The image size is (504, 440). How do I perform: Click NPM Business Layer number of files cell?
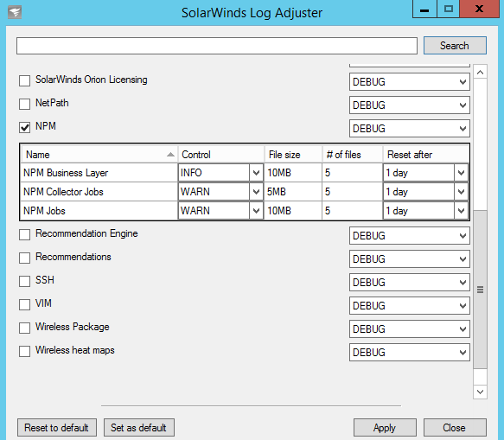pos(353,173)
